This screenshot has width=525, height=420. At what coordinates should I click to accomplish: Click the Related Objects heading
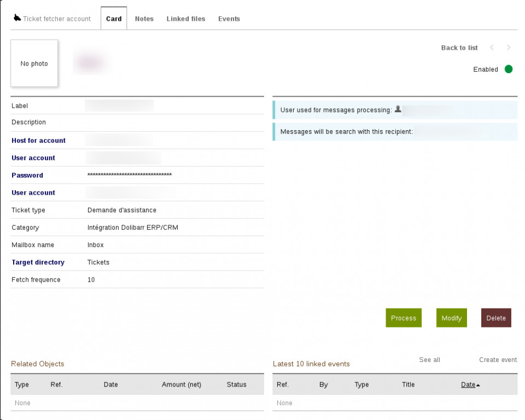pos(38,364)
